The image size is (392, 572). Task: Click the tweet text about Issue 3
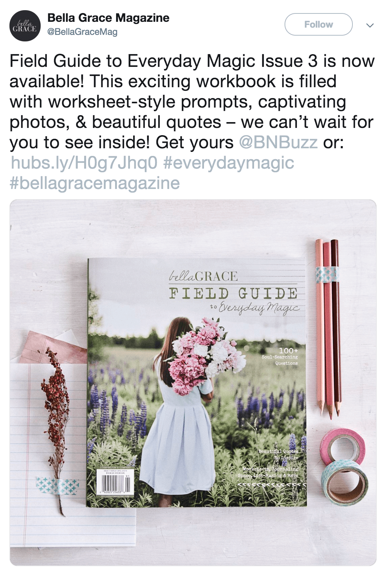coord(192,101)
